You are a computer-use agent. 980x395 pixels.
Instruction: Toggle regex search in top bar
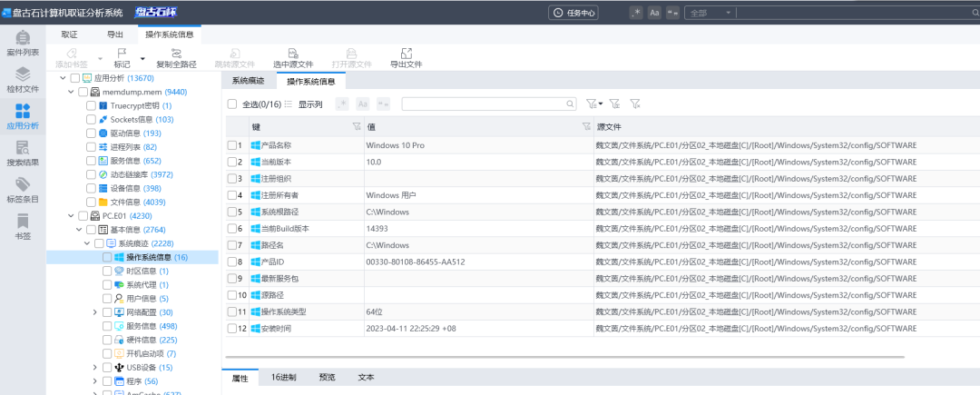(635, 13)
